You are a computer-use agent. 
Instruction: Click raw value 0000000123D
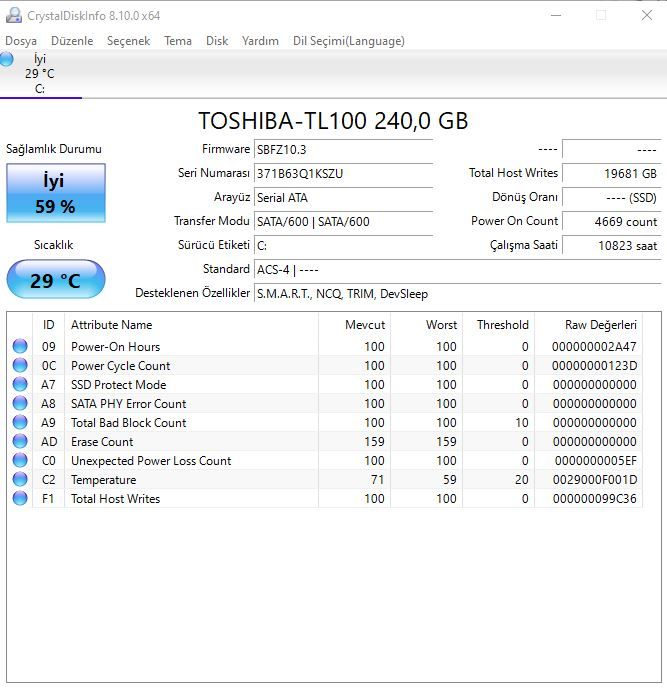click(x=594, y=366)
